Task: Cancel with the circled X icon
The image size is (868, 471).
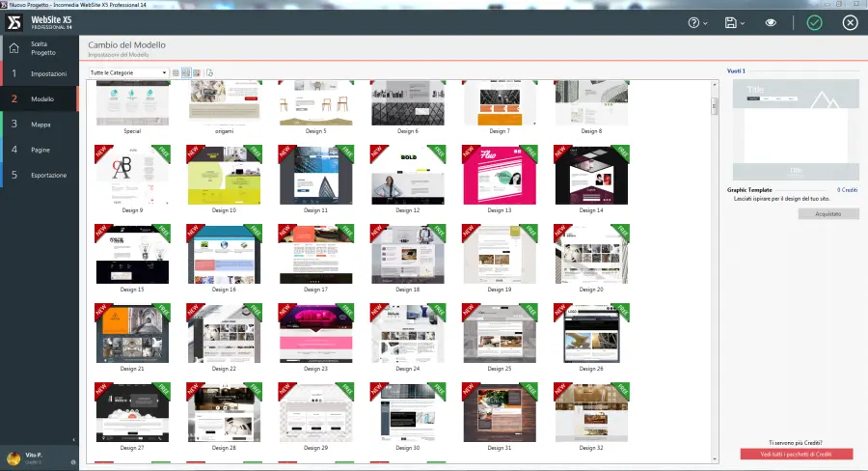Action: tap(851, 23)
